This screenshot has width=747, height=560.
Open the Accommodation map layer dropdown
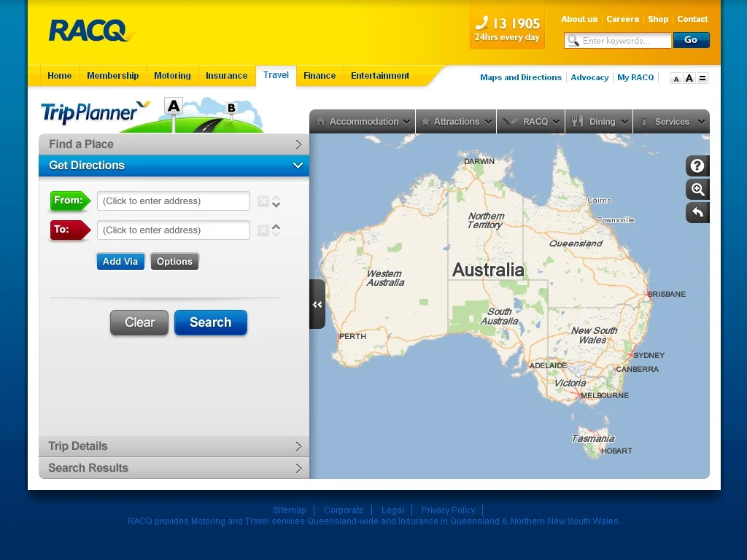[363, 122]
